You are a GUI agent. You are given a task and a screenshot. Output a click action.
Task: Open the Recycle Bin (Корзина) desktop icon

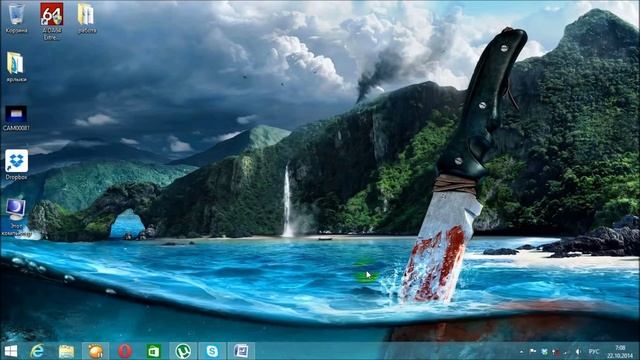pos(16,18)
